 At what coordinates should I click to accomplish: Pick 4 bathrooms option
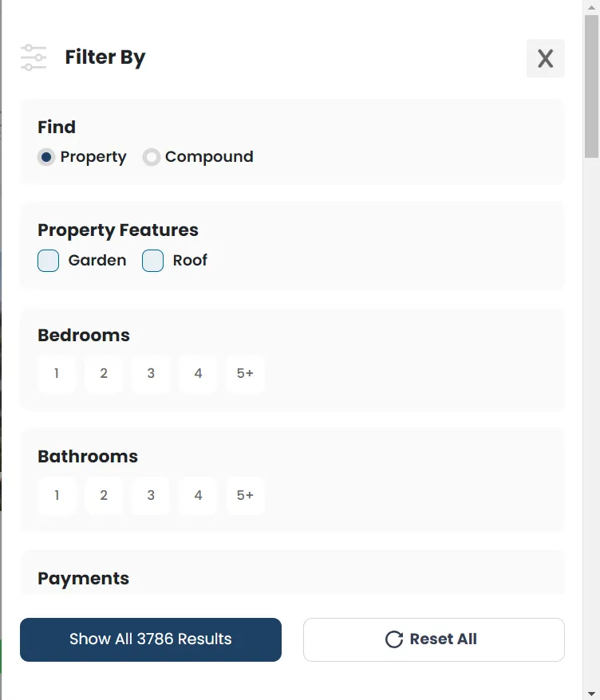click(199, 496)
